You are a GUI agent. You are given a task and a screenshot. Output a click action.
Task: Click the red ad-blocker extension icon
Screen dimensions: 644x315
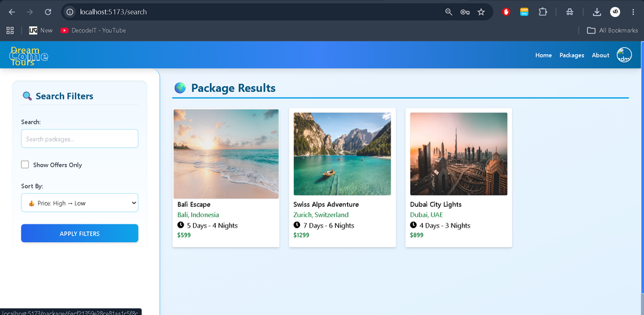506,12
